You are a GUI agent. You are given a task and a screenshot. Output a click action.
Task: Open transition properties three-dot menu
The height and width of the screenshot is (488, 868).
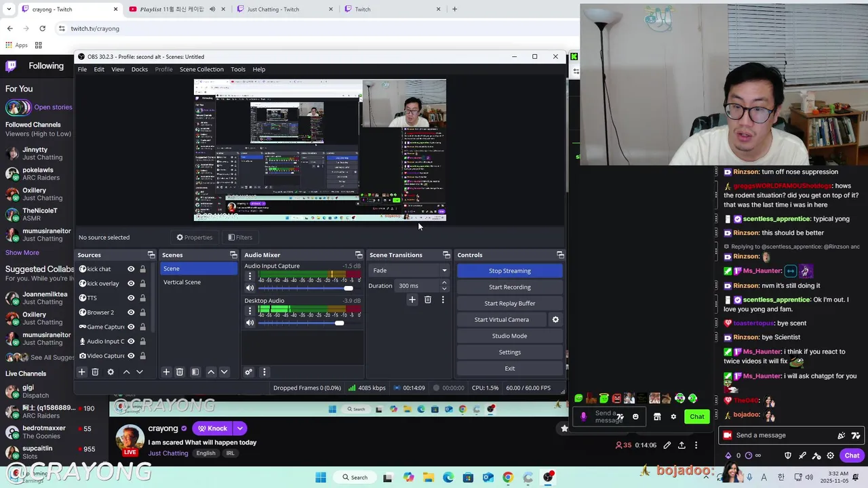tap(443, 300)
